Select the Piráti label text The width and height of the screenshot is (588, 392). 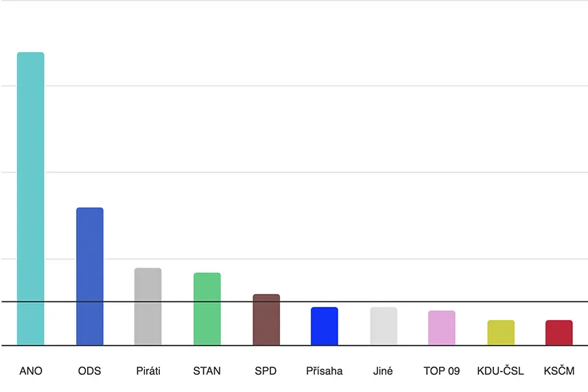[148, 371]
